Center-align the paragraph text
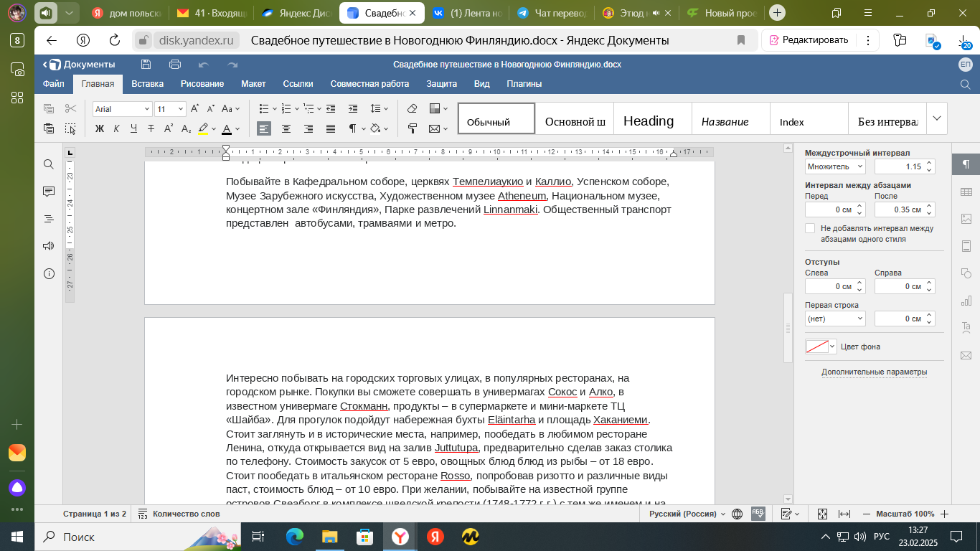980x551 pixels. [286, 129]
